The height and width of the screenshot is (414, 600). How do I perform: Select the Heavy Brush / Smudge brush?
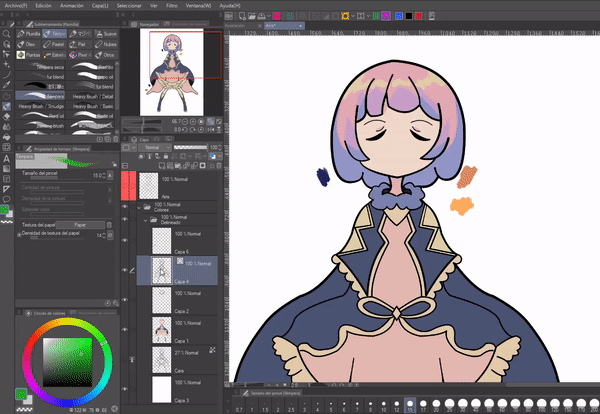click(x=41, y=106)
